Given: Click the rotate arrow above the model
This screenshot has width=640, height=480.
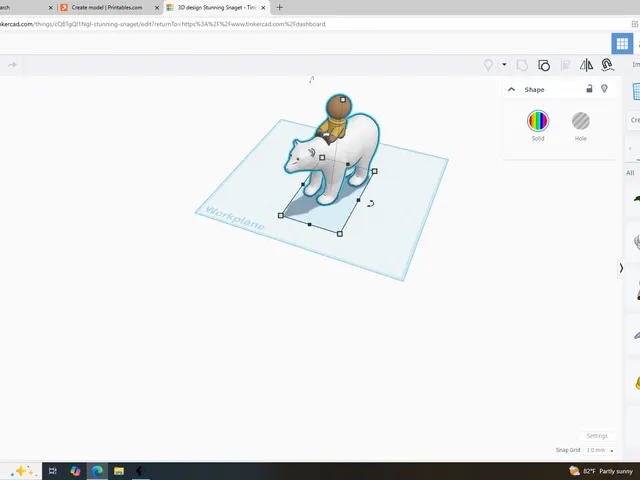Looking at the screenshot, I should pos(311,80).
